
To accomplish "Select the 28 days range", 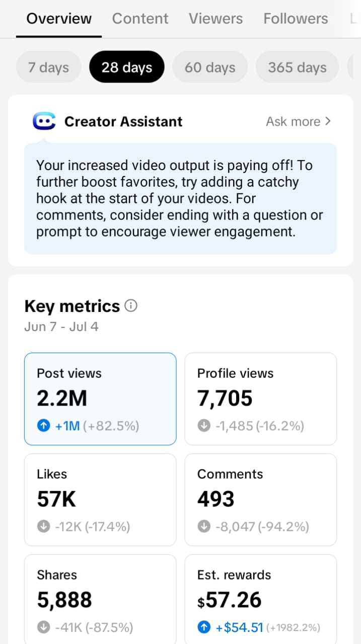I will click(x=127, y=67).
